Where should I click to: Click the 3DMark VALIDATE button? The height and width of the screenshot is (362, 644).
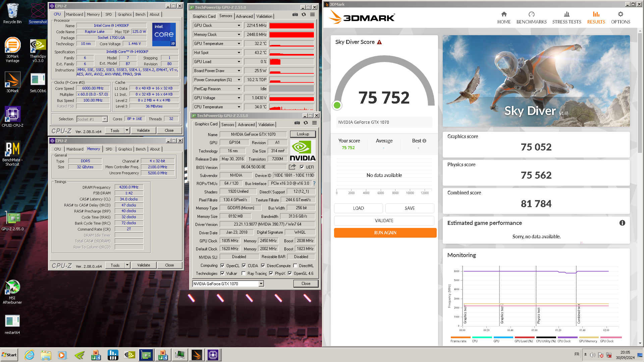[384, 221]
